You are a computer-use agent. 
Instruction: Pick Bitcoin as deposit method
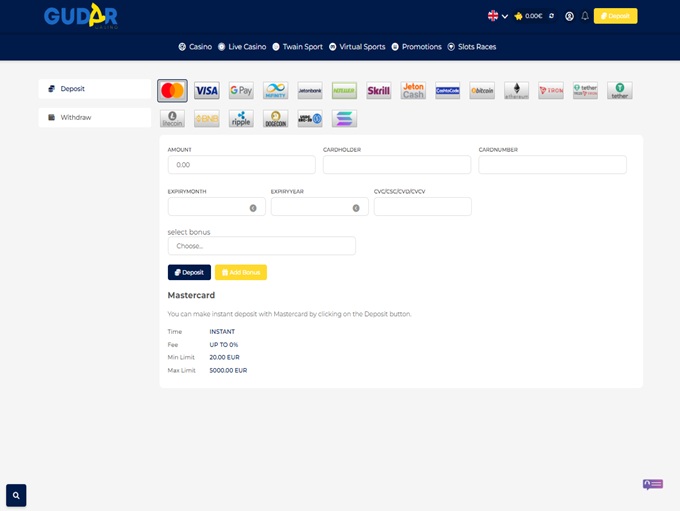(482, 91)
